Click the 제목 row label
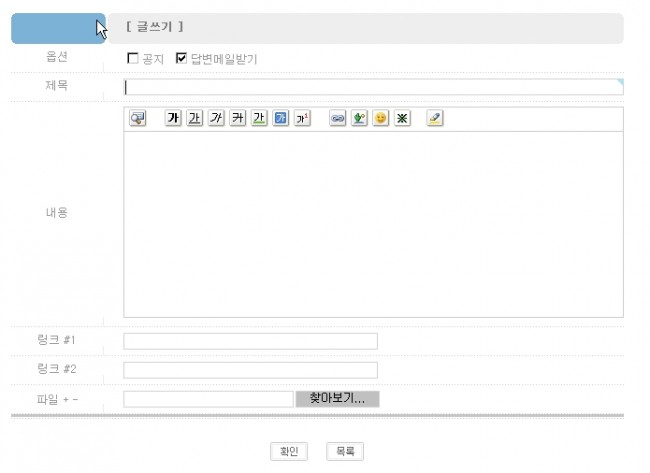This screenshot has width=650, height=473. 56,85
